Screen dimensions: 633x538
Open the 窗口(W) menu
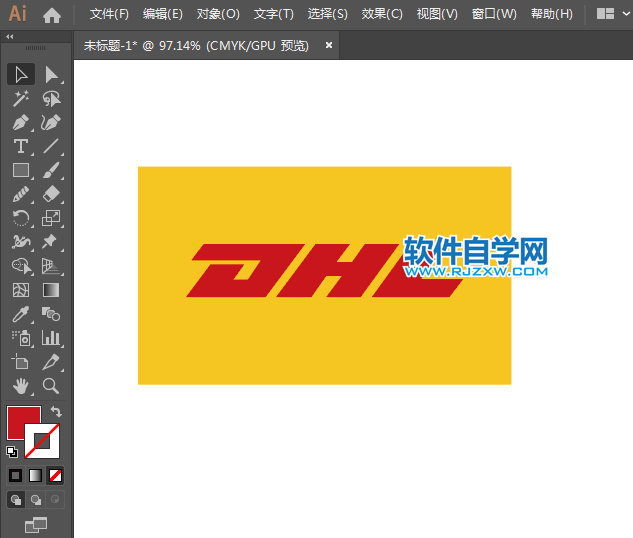pyautogui.click(x=494, y=14)
